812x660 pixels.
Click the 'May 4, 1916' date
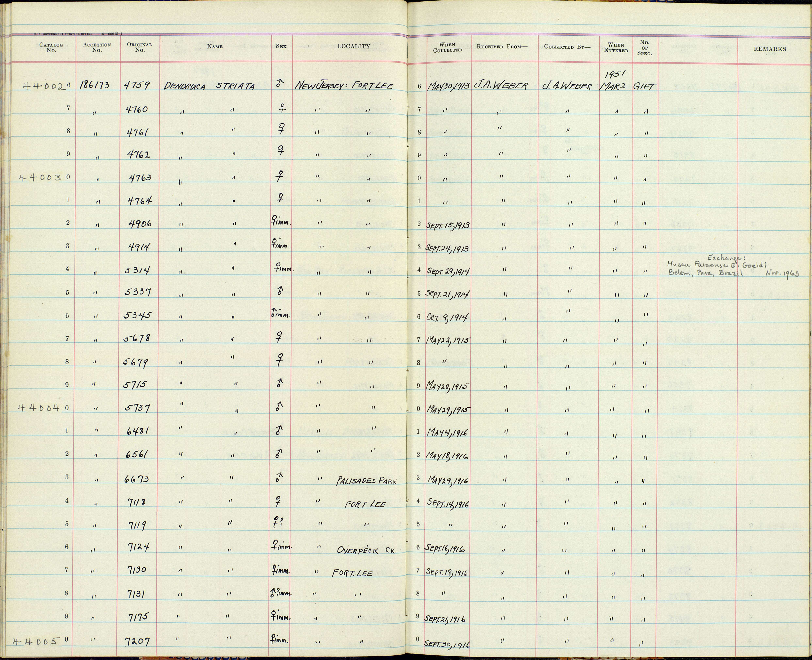click(x=447, y=432)
